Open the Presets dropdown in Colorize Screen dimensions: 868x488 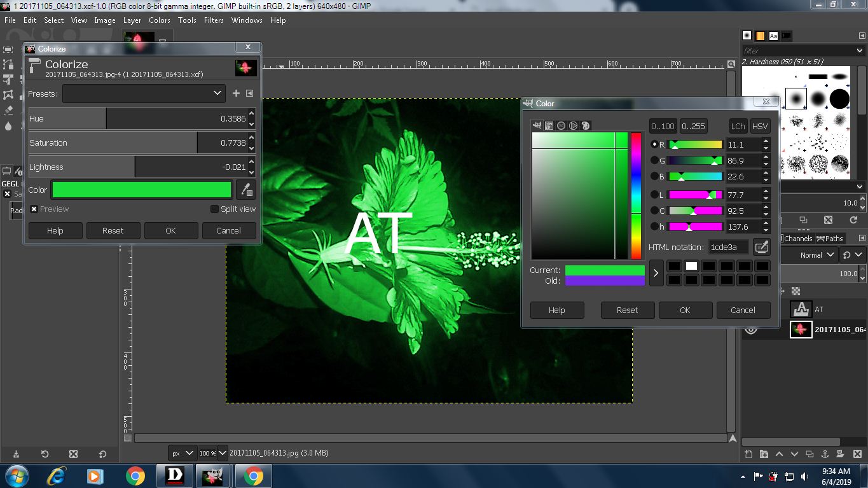point(144,94)
